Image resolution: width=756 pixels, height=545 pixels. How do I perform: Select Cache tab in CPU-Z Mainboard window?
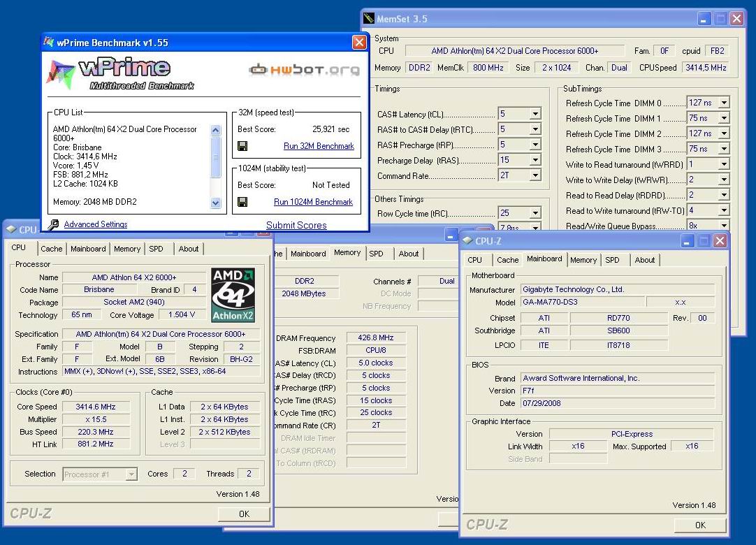508,260
